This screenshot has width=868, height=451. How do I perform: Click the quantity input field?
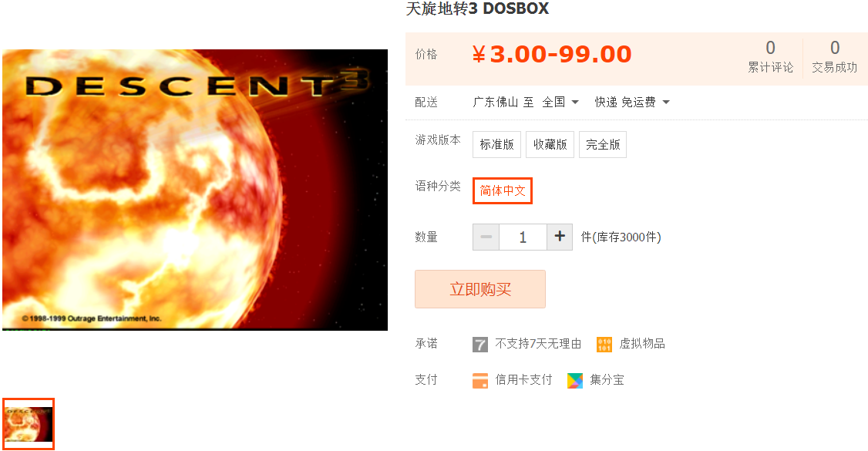point(523,237)
